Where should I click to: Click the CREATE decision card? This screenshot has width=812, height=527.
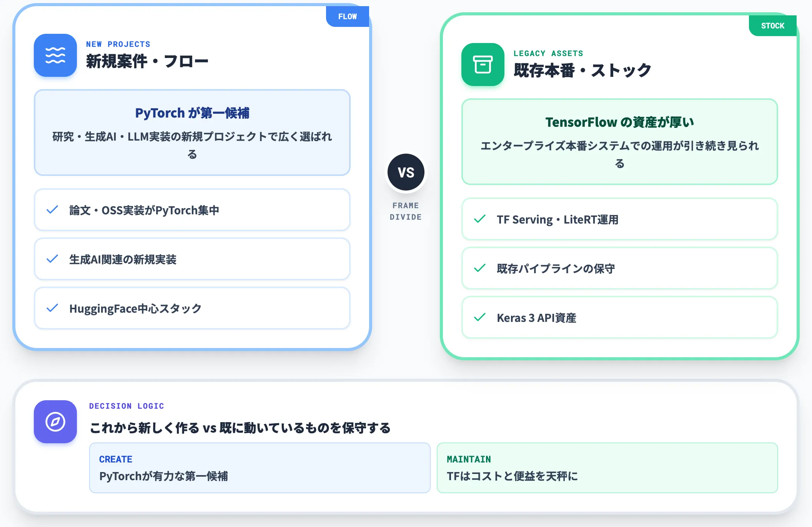[260, 468]
